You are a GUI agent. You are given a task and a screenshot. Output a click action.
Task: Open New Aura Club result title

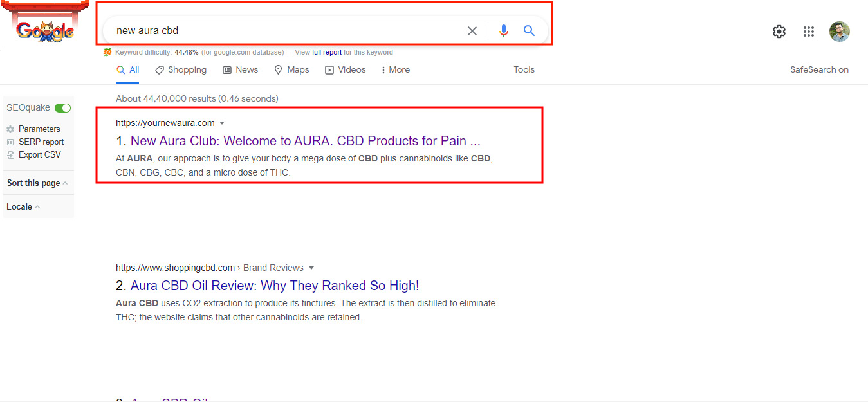tap(306, 141)
